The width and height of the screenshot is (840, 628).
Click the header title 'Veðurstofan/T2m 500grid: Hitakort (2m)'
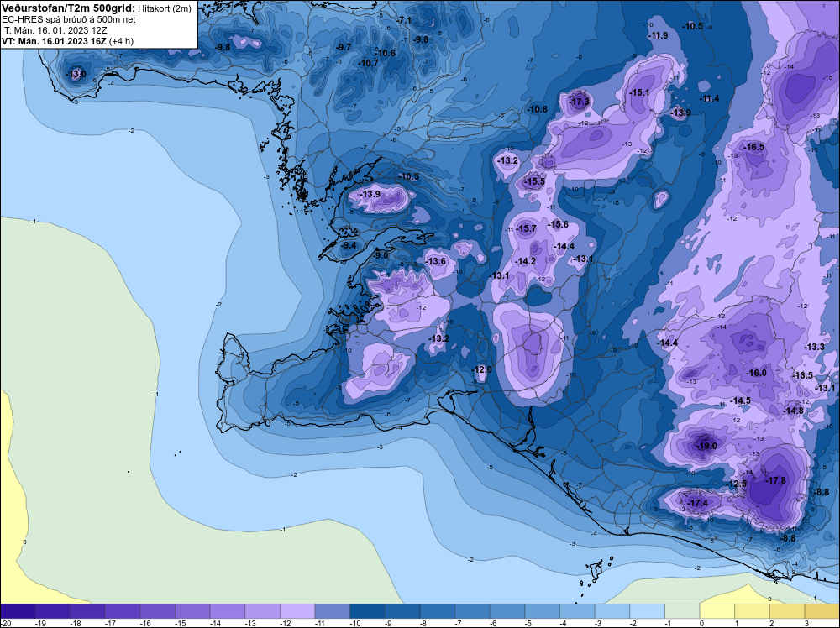pyautogui.click(x=97, y=8)
